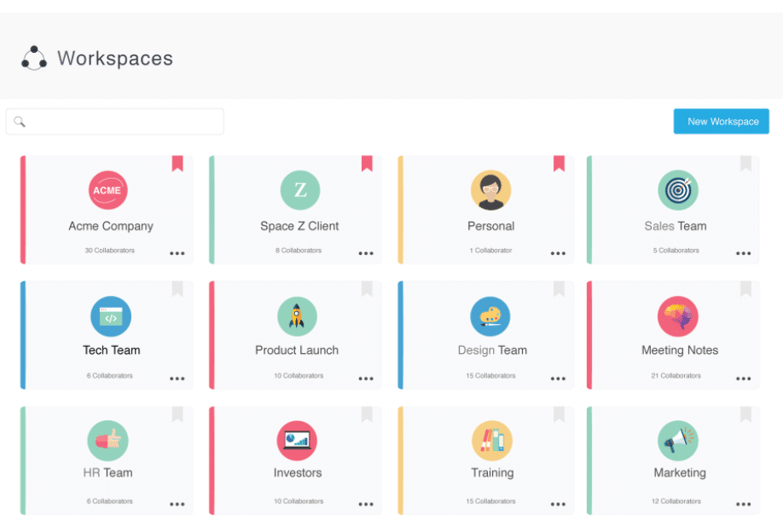Focus the workspace search field
The width and height of the screenshot is (783, 532).
click(119, 122)
